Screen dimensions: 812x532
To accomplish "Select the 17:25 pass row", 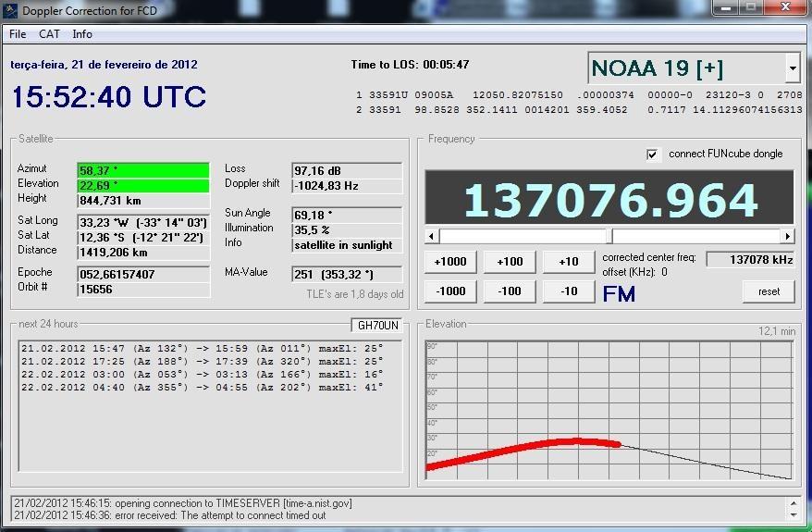I will click(x=202, y=361).
